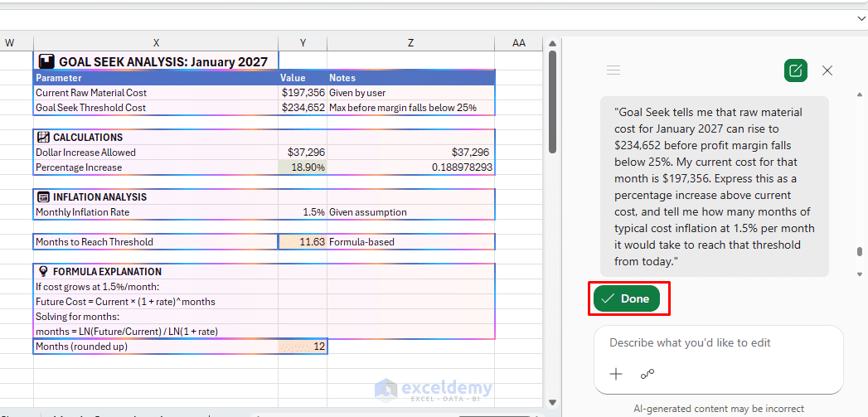Select the 'Notes' header cell
Screen dimensions: 868x417
tap(410, 78)
